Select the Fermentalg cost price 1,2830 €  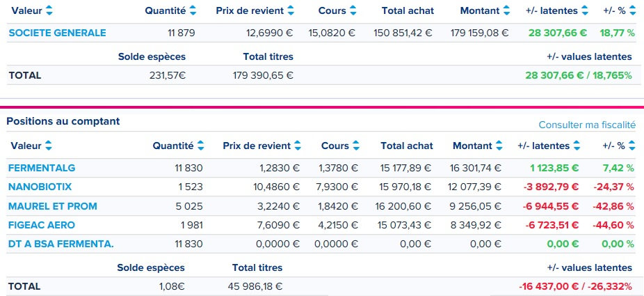278,168
